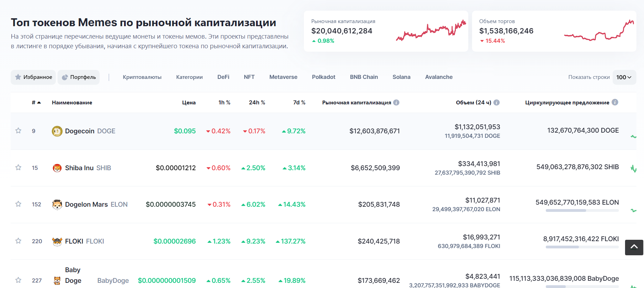Star Shiba Inu as a favorite

[18, 167]
